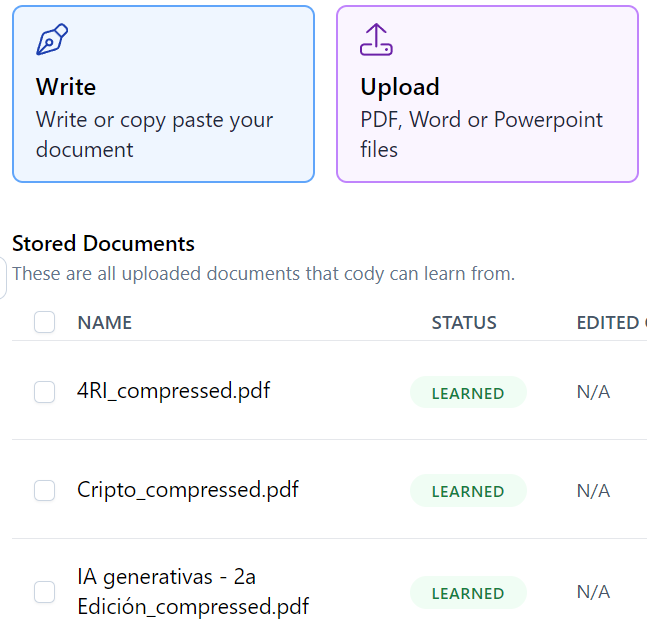Toggle the select-all checkbox beside NAME

coord(45,322)
